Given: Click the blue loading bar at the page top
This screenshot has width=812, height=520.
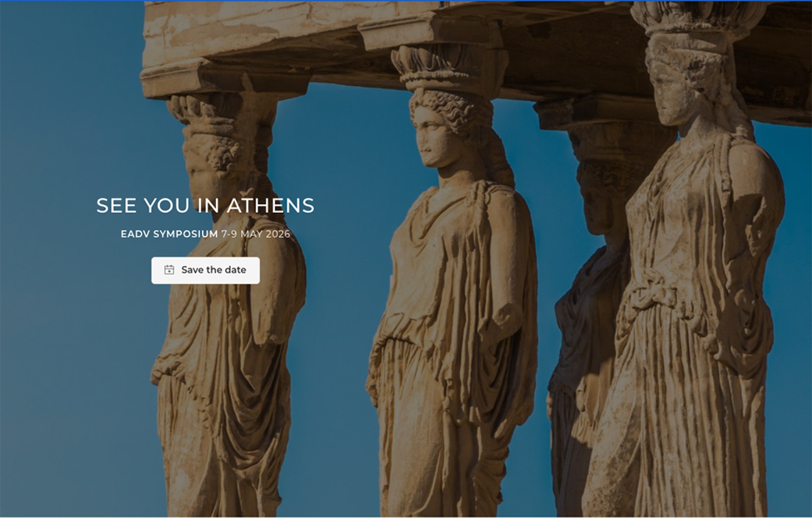Looking at the screenshot, I should coord(406,1).
